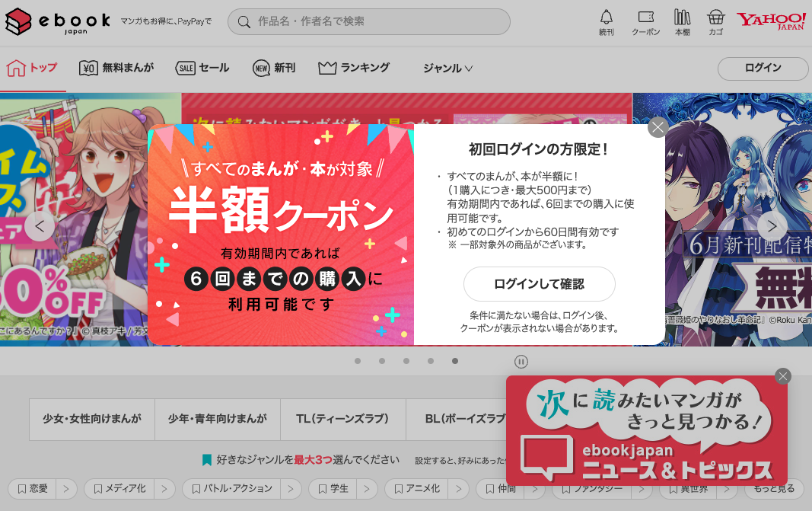Open the クーポン coupon icon
Viewport: 812px width, 511px height.
[x=646, y=23]
